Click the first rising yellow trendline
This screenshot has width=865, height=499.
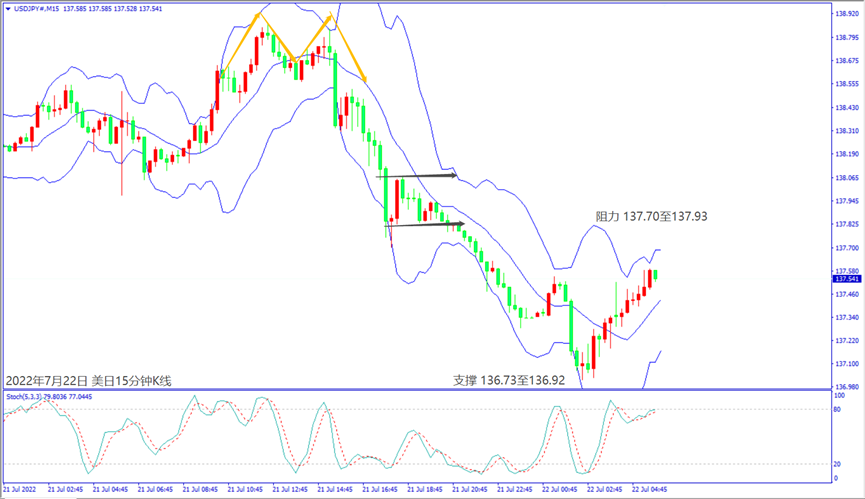point(241,43)
